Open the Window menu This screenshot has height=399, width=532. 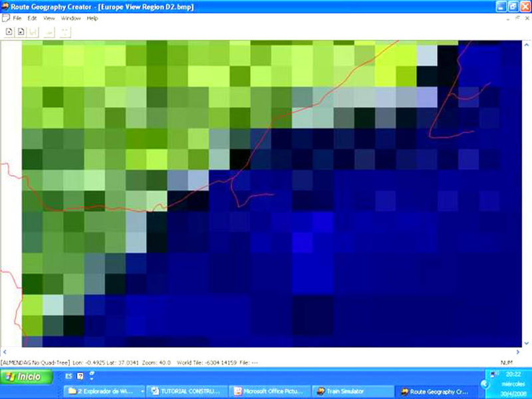click(70, 18)
